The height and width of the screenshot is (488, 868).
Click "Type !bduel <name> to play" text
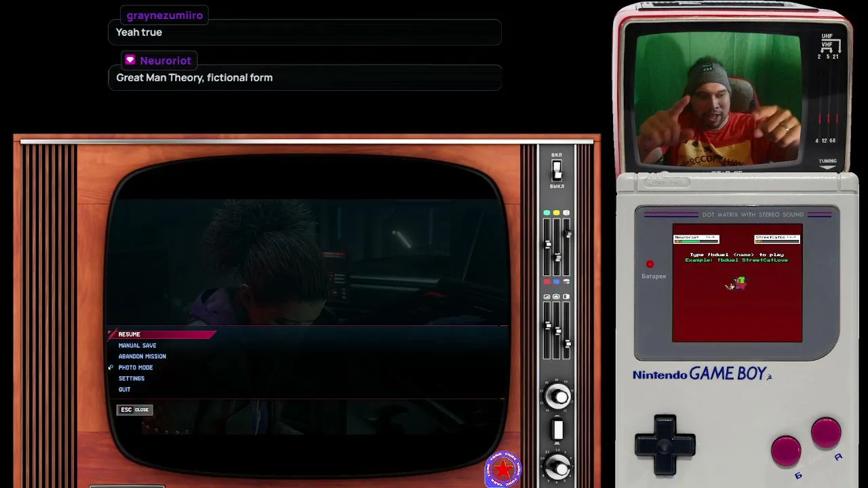736,255
